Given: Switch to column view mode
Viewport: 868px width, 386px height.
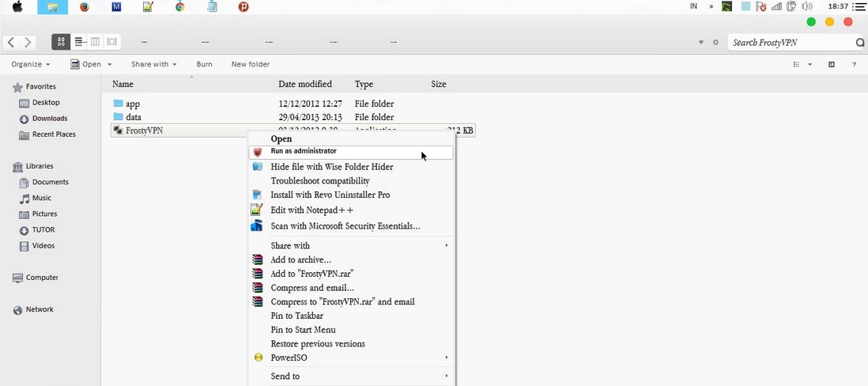Looking at the screenshot, I should coord(95,42).
